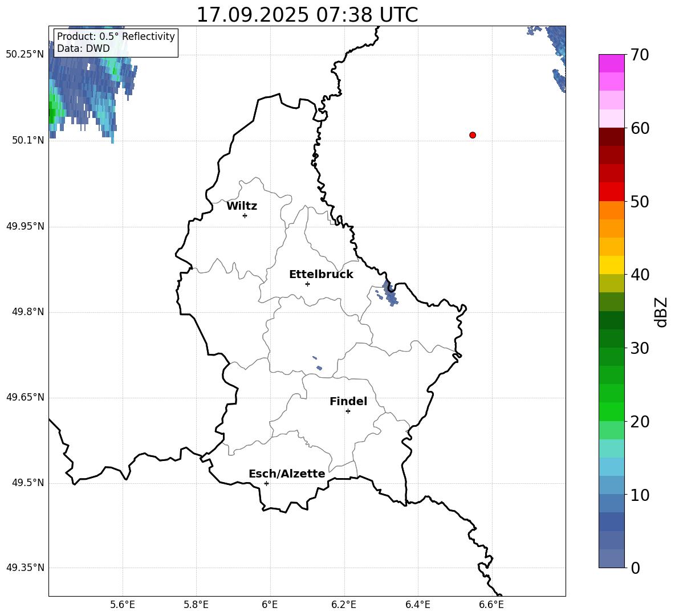Click the 5.8°E longitude label

196,605
